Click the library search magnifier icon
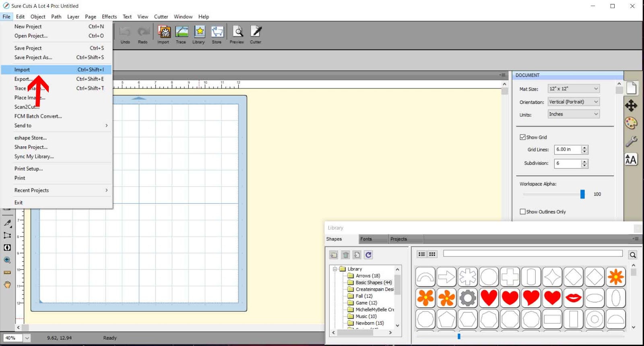Viewport: 644px width, 346px height. 633,255
